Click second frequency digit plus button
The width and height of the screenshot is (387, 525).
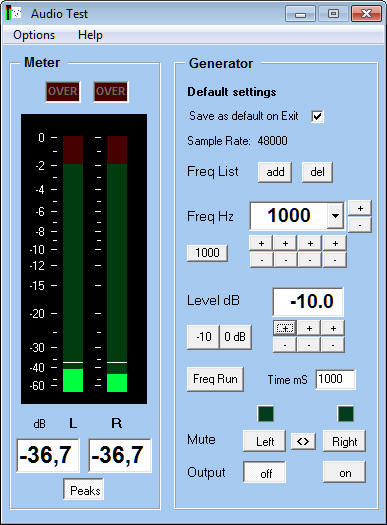[x=285, y=243]
